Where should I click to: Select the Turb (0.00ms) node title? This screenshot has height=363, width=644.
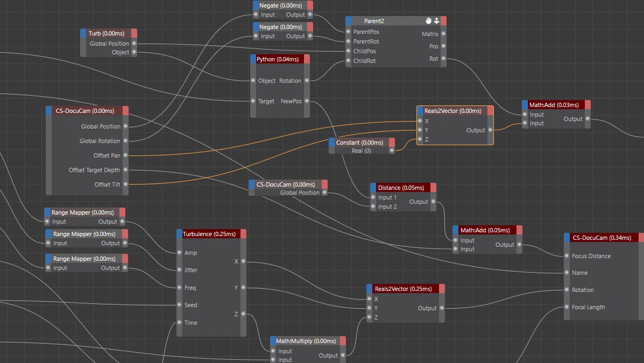click(107, 33)
